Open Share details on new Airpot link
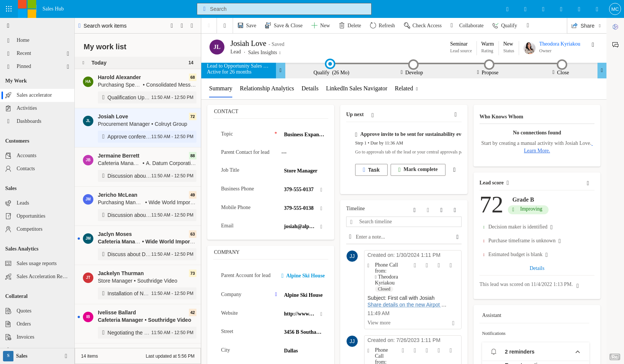624x364 pixels. [404, 305]
